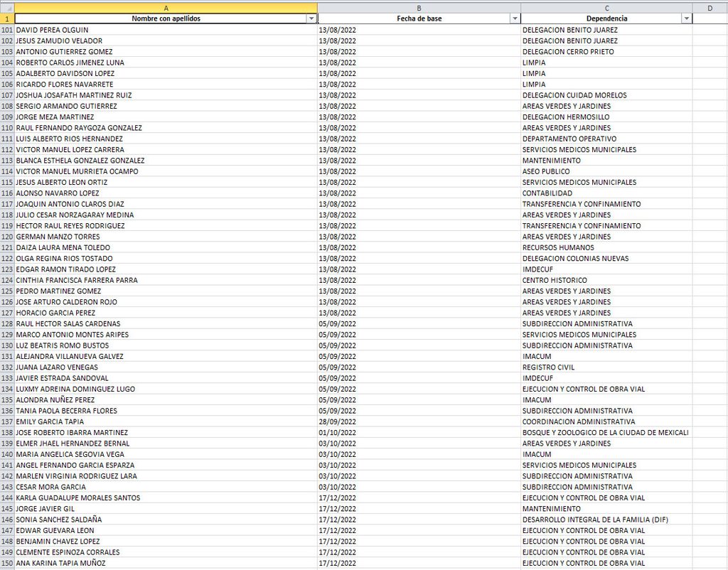The image size is (728, 570).
Task: Select the cell 'ALONSO NAVARRO LOPEZ'
Action: tap(166, 193)
